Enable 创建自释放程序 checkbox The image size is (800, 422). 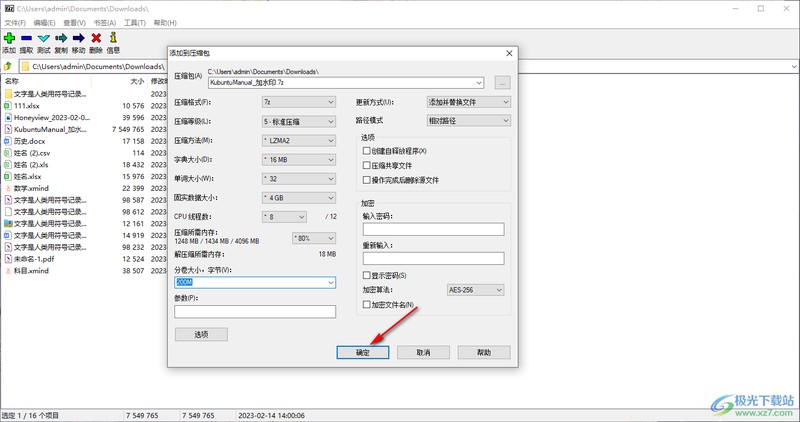point(366,151)
